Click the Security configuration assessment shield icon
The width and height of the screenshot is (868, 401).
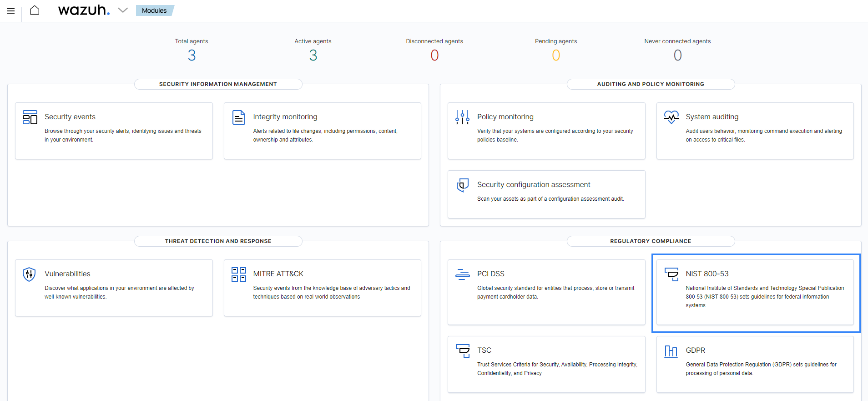coord(463,185)
